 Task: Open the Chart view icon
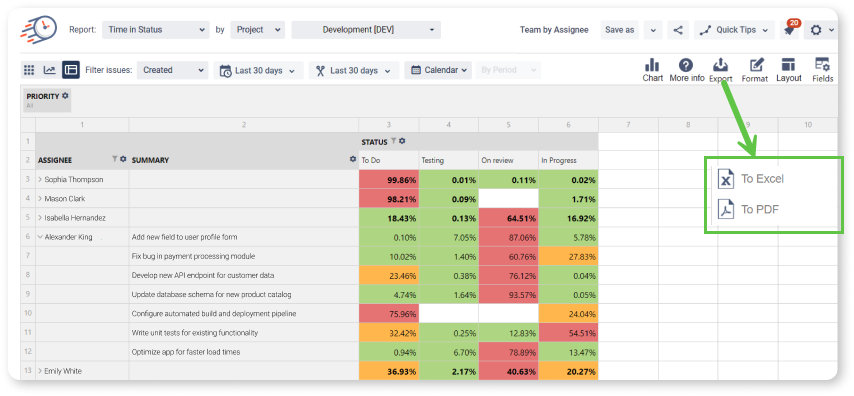[652, 65]
